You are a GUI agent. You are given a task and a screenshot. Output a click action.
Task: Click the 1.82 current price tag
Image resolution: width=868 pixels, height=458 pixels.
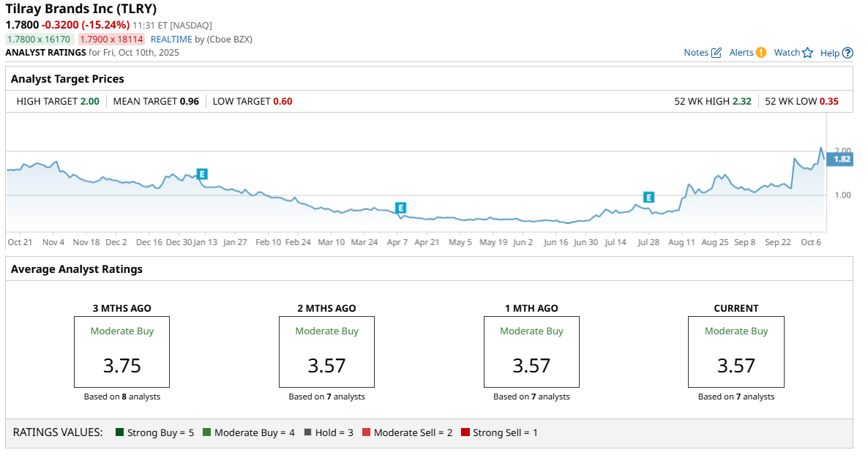click(840, 159)
